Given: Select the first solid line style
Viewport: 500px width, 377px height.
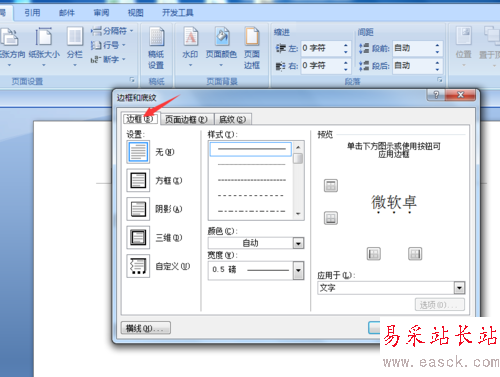Looking at the screenshot, I should (x=251, y=149).
